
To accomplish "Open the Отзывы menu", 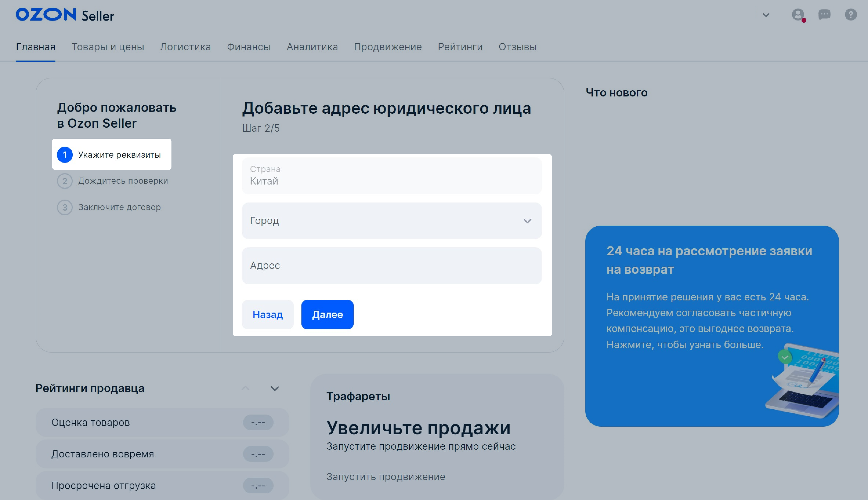I will [518, 47].
